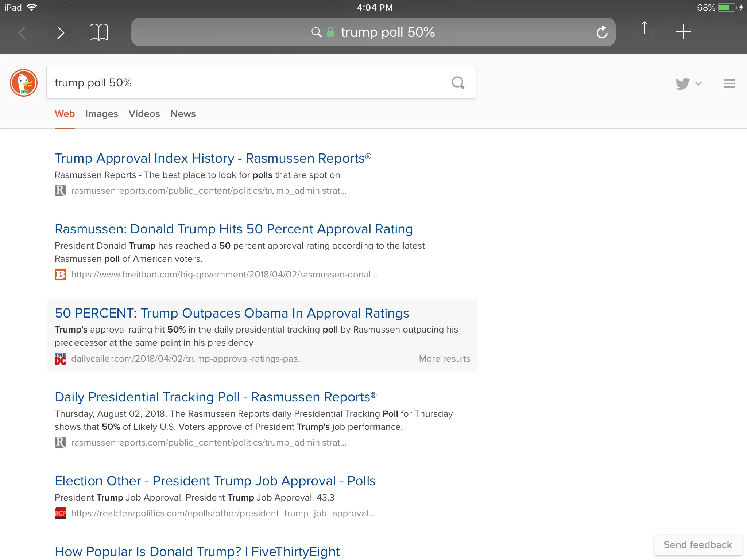This screenshot has height=560, width=747.
Task: Open the Breitbart Rasmussen 50 Percent article
Action: [233, 229]
